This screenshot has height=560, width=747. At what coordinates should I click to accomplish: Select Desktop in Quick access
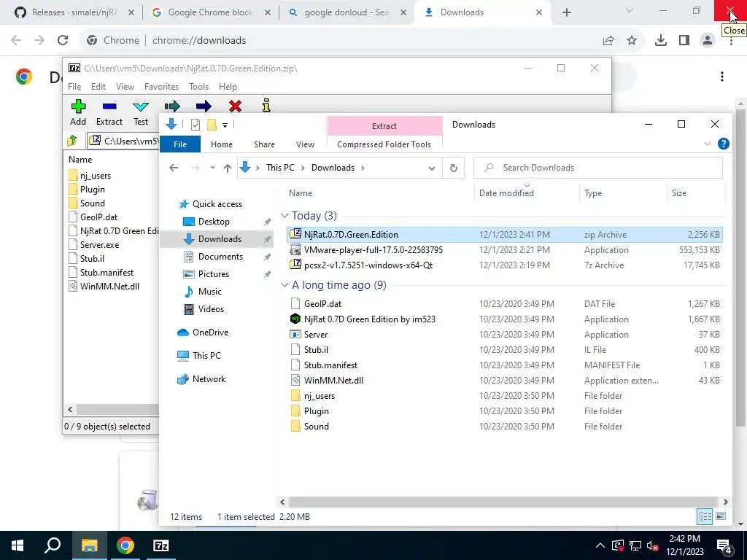214,222
